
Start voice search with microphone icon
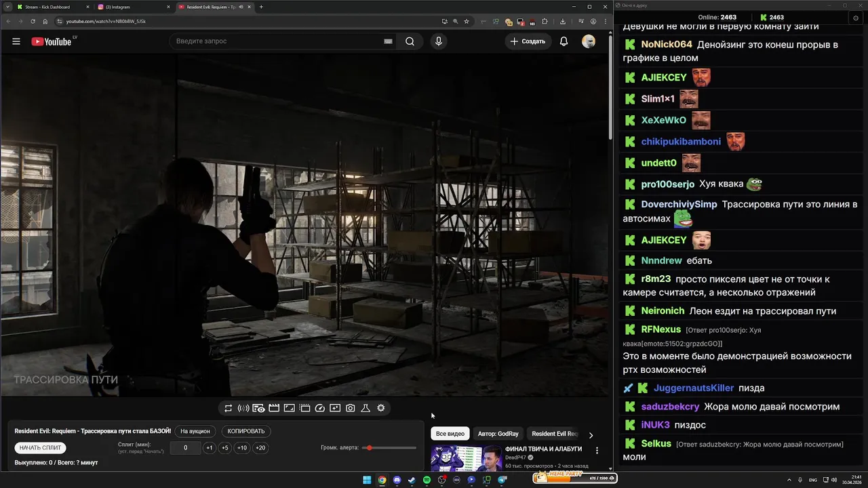[438, 41]
